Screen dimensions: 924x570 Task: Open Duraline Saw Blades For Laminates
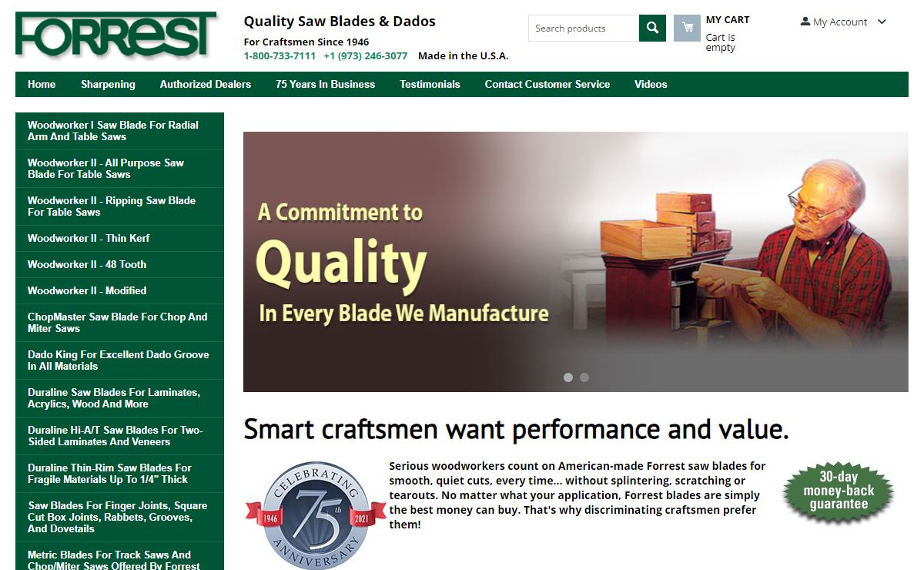[119, 398]
